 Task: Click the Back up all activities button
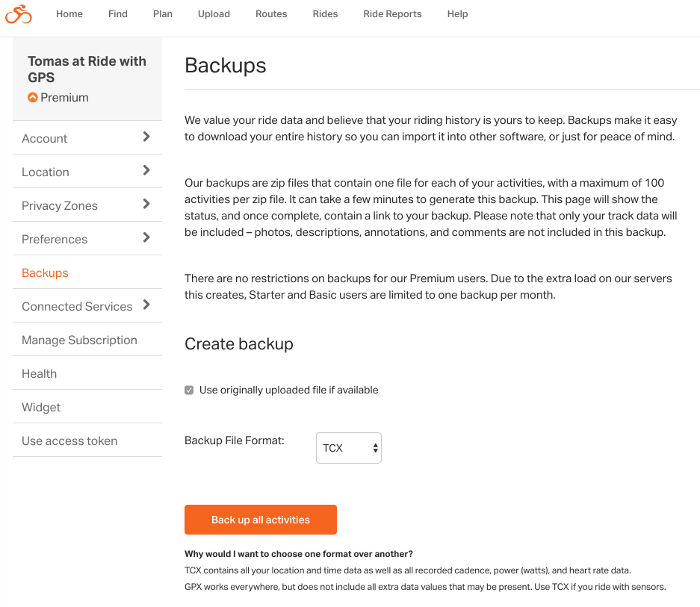(x=261, y=520)
